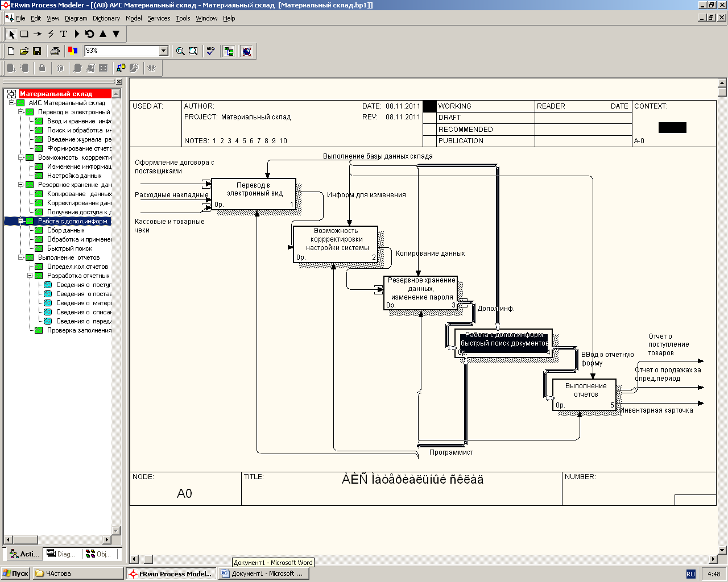Image resolution: width=728 pixels, height=582 pixels.
Task: Open the ЧАстова folder taskbar button
Action: point(78,573)
